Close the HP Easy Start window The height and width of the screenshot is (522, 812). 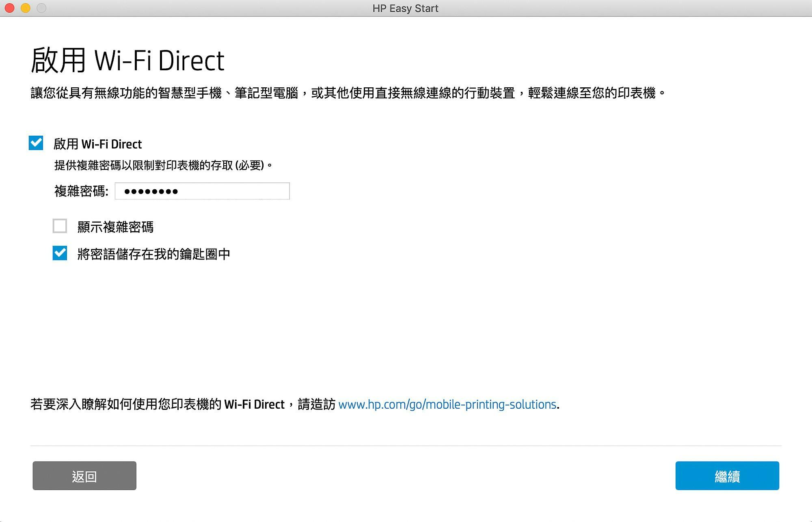[10, 8]
